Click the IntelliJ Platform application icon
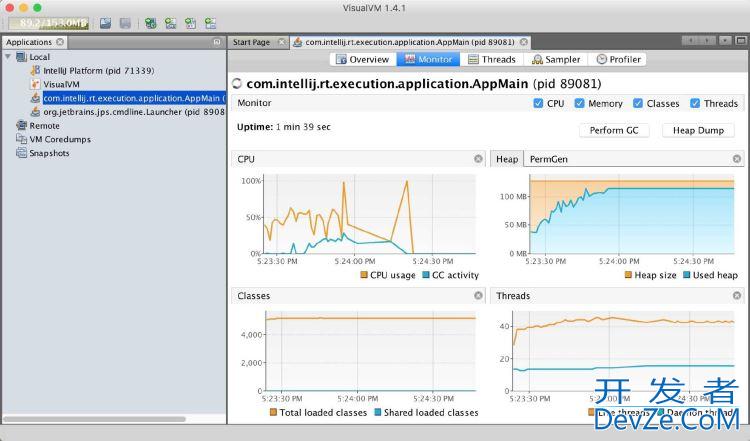The height and width of the screenshot is (441, 750). [x=35, y=71]
